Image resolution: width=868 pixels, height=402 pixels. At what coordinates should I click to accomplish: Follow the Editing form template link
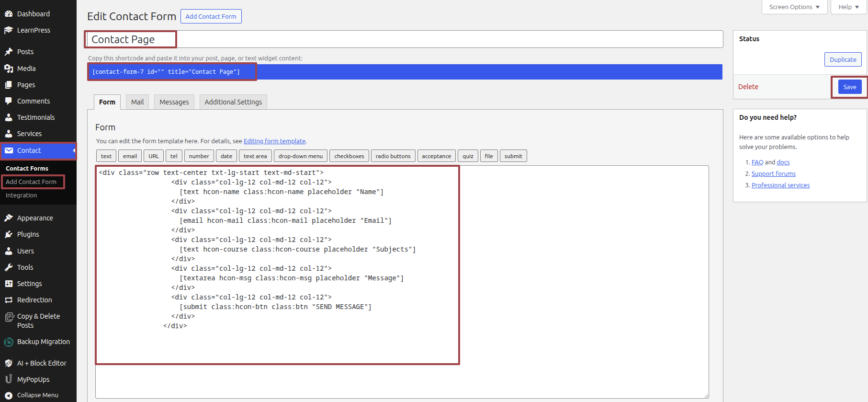coord(274,141)
